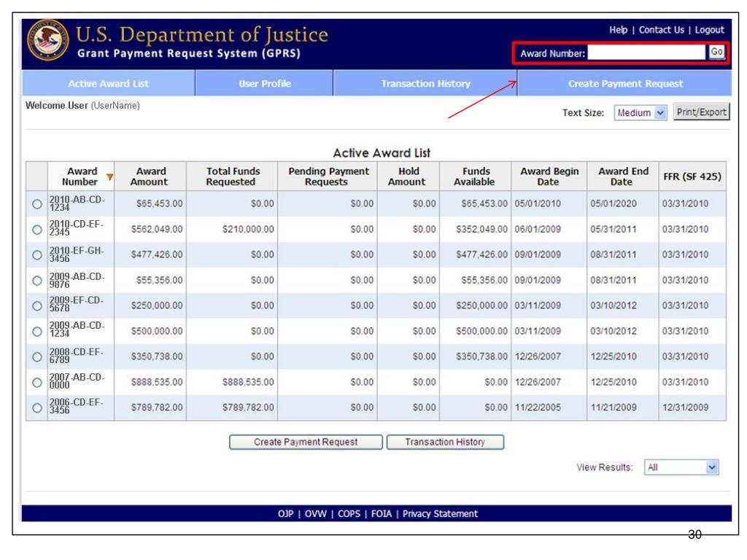The height and width of the screenshot is (560, 747).
Task: Click award number 2007-AB-CD-0000 text
Action: pos(77,381)
